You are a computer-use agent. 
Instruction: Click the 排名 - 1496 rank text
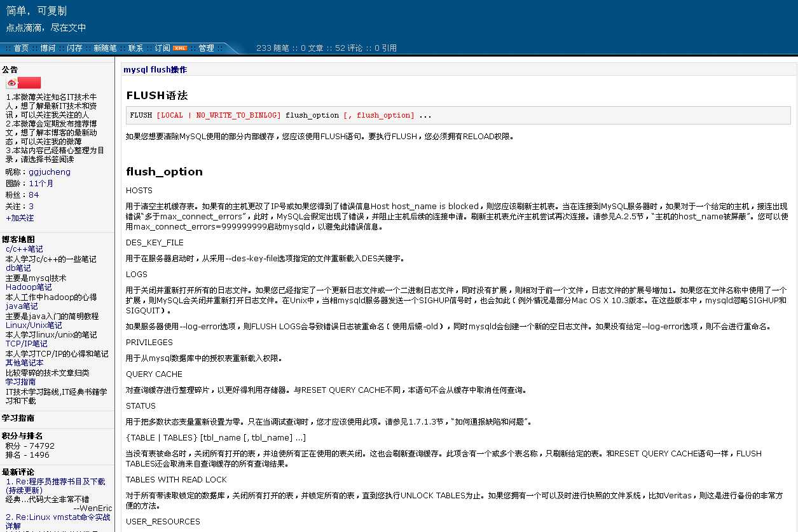[x=27, y=455]
